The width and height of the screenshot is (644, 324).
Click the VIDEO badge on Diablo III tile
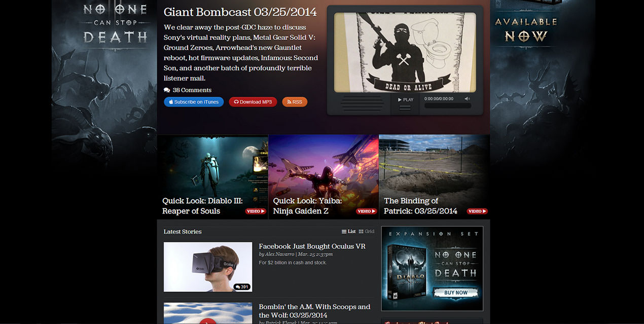click(256, 211)
